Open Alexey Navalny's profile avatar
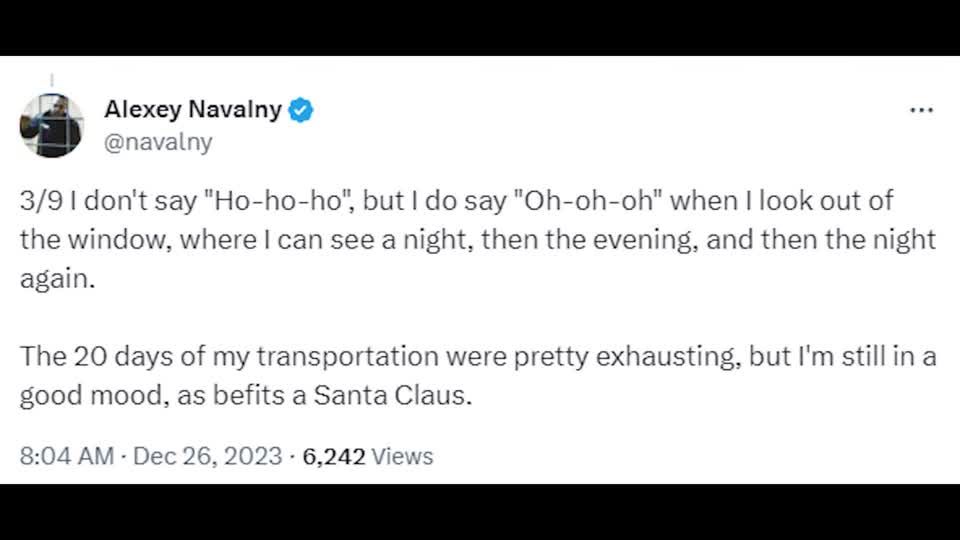This screenshot has width=960, height=540. click(x=51, y=126)
